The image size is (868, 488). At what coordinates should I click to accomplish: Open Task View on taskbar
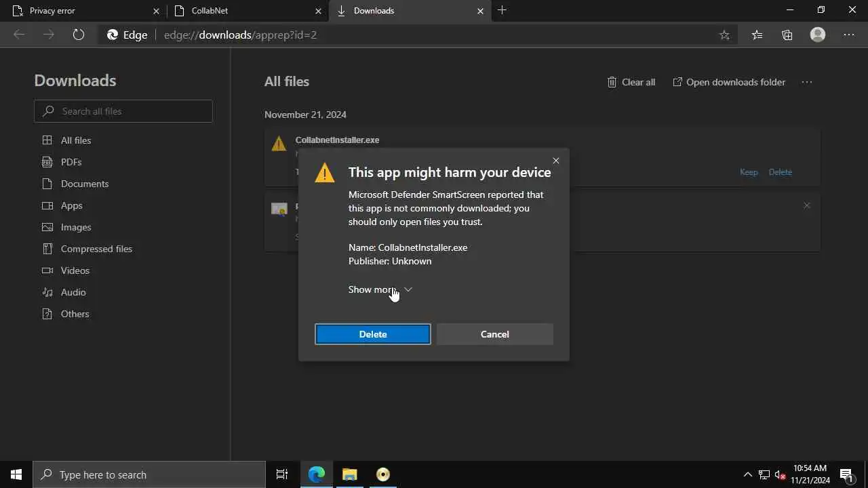pyautogui.click(x=282, y=474)
